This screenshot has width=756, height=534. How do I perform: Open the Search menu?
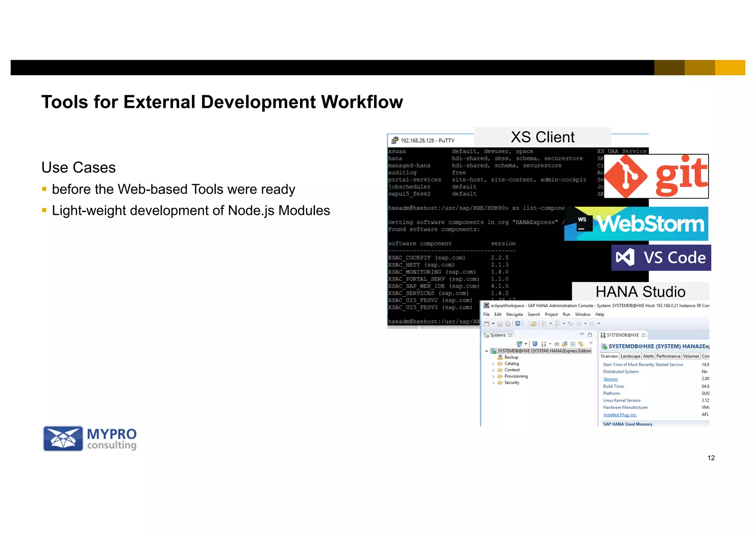[x=534, y=314]
